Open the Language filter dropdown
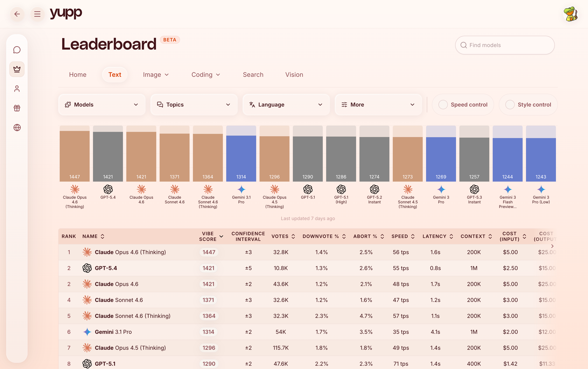Viewport: 588px width, 369px height. (x=286, y=104)
